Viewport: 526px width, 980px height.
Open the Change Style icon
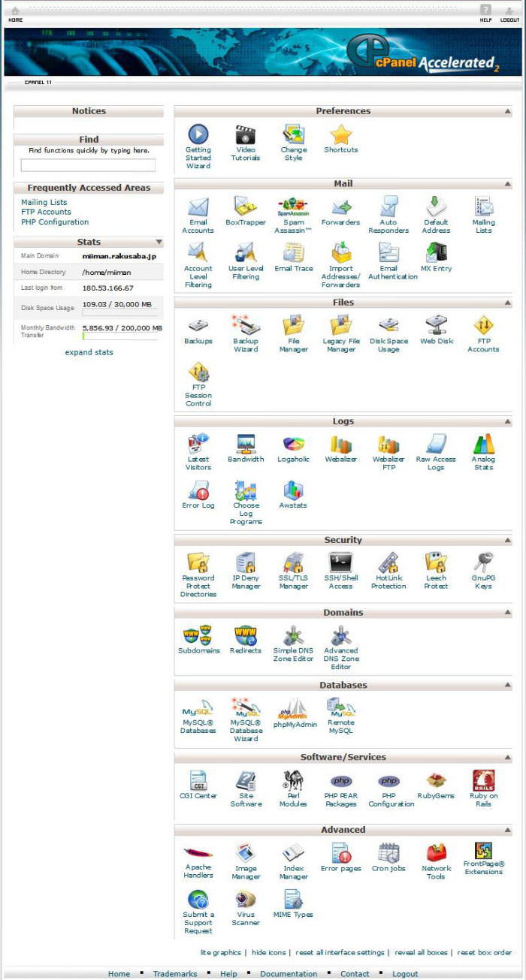(293, 134)
